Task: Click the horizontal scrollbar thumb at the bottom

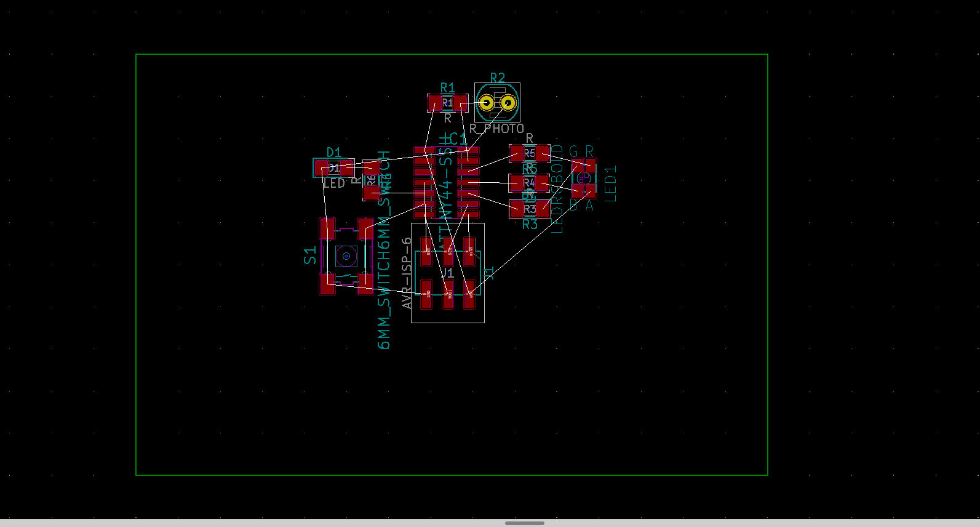Action: tap(525, 523)
